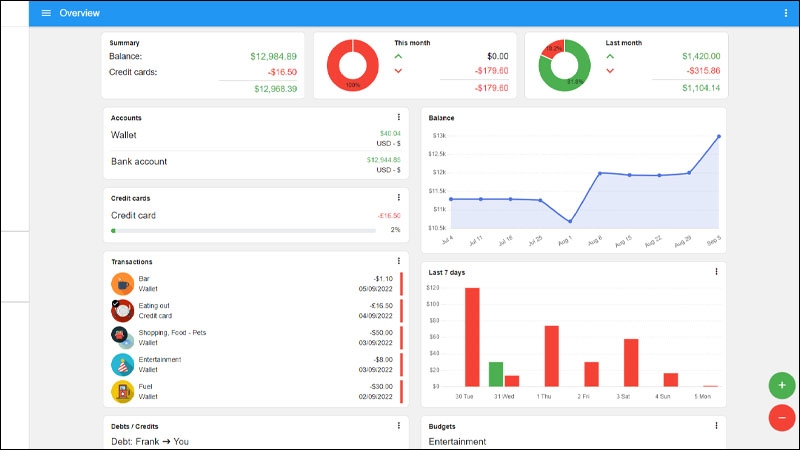800x450 pixels.
Task: Click Last month expense down arrow
Action: (x=610, y=71)
